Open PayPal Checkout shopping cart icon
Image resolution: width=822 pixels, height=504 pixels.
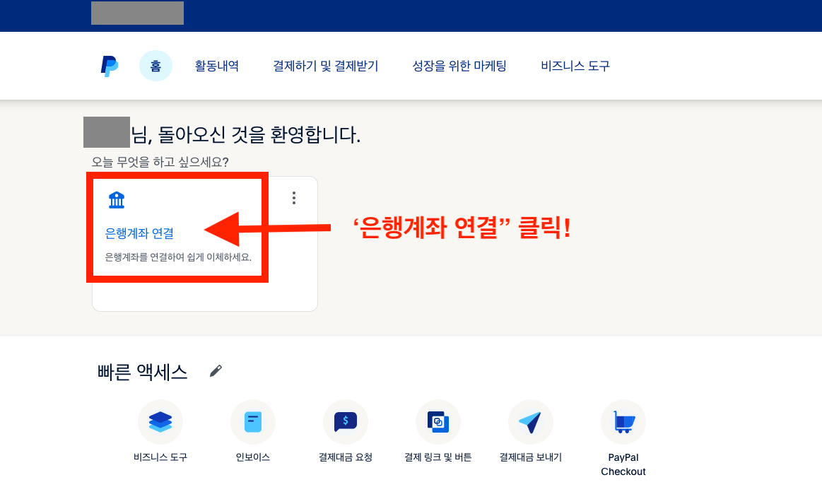(x=623, y=421)
